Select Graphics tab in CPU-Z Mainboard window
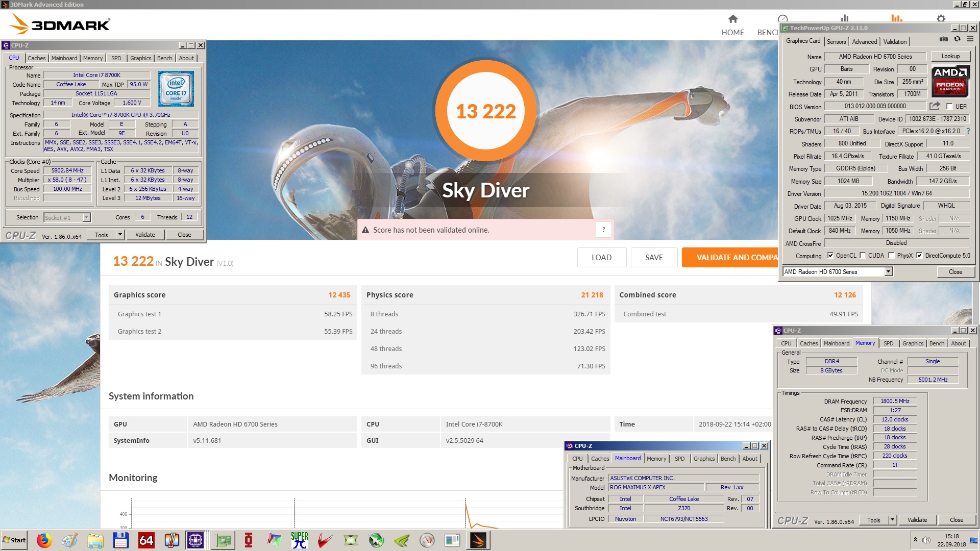Image resolution: width=980 pixels, height=551 pixels. point(704,459)
